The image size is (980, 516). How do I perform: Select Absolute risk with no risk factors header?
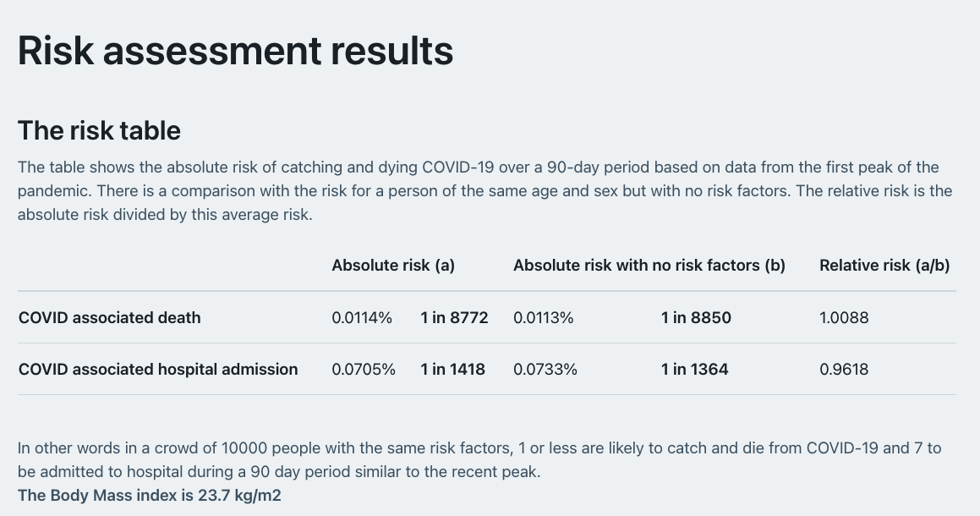click(x=649, y=266)
